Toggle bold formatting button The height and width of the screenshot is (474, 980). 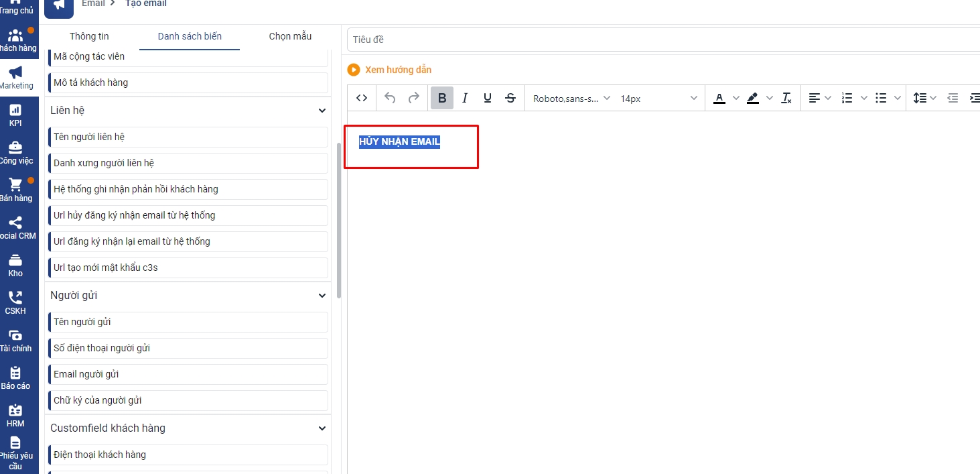pyautogui.click(x=442, y=98)
